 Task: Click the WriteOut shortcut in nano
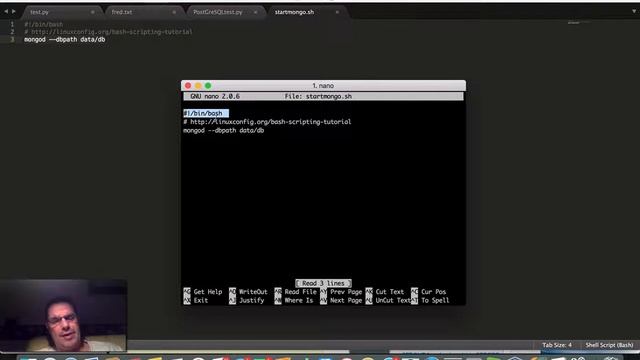[248, 291]
